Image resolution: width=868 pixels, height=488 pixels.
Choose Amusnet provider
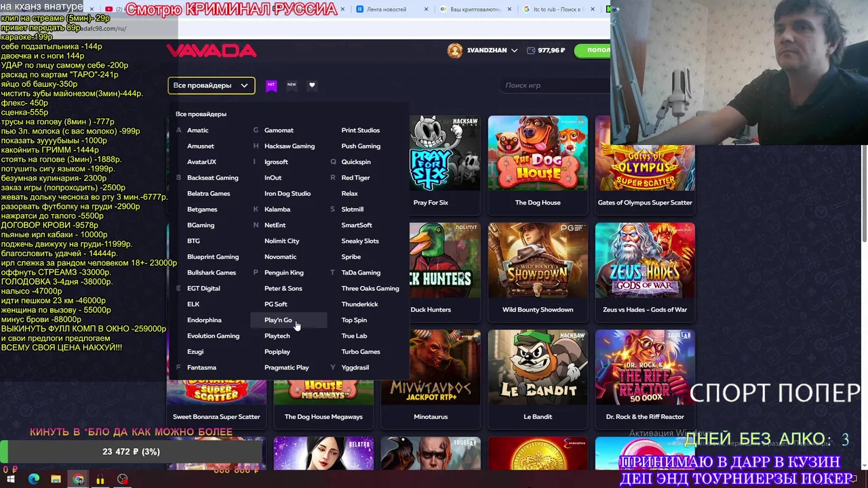coord(200,146)
